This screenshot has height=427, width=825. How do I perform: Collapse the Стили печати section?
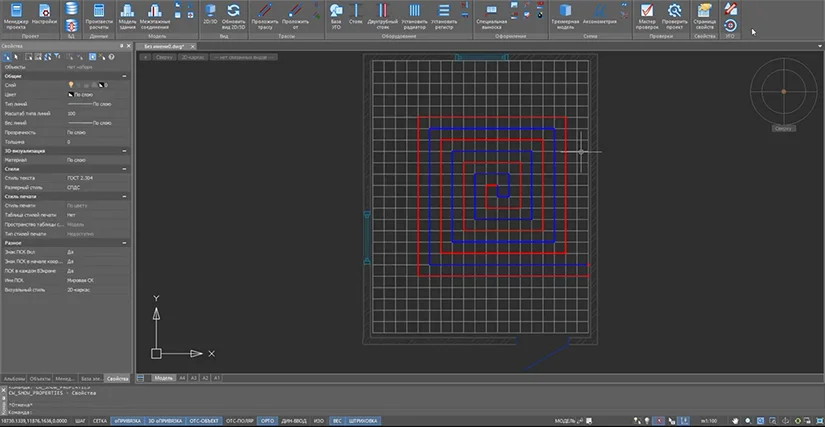[x=125, y=197]
